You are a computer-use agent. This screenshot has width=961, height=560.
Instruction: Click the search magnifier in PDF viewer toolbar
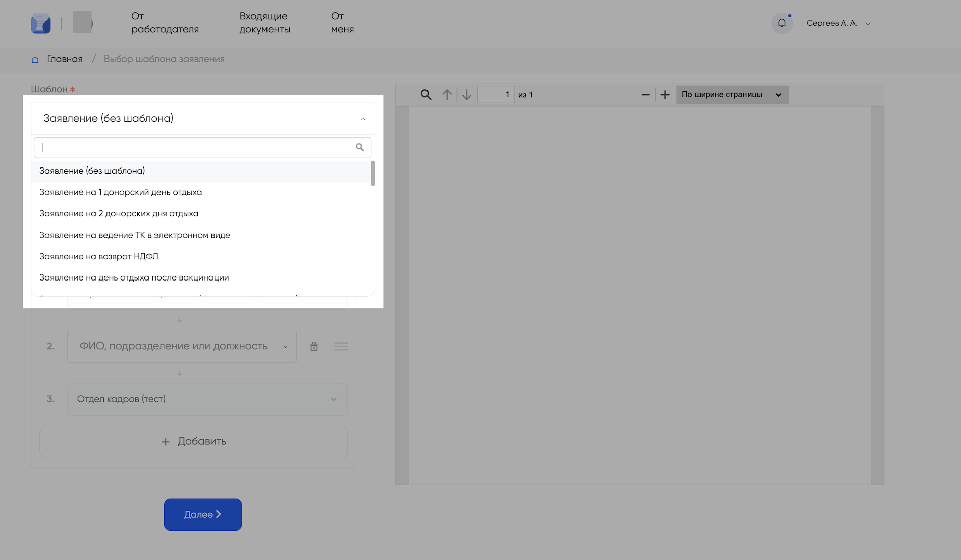tap(426, 95)
